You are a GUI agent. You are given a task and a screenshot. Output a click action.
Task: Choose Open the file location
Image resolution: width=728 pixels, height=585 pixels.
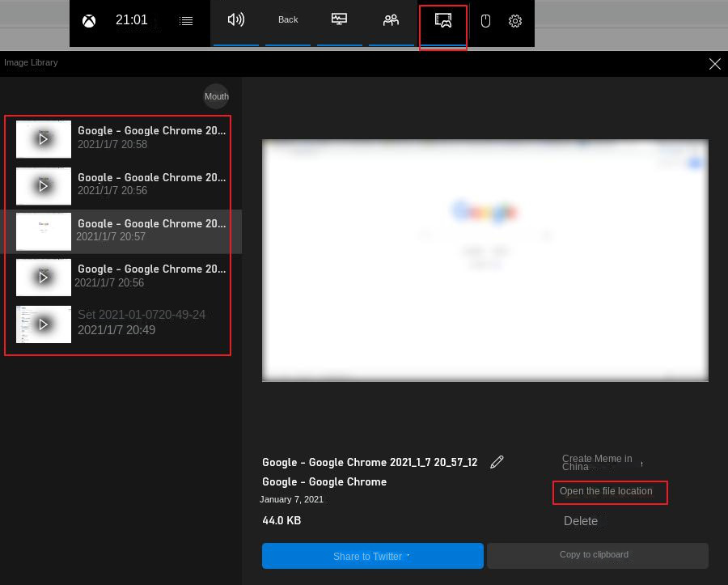(606, 491)
